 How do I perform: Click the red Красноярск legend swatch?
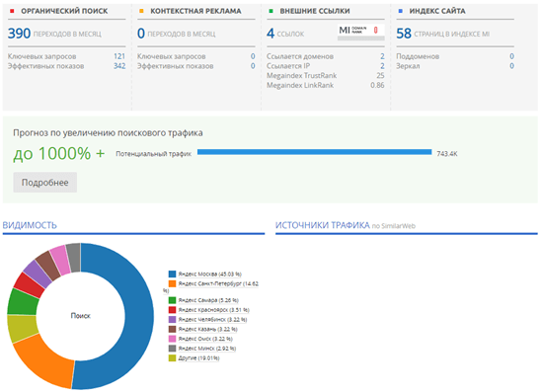[172, 310]
